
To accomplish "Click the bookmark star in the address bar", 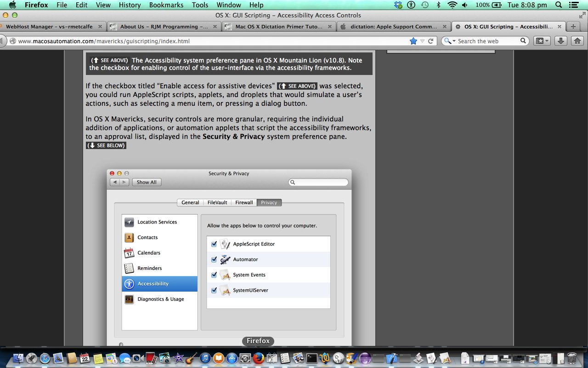I will [413, 41].
